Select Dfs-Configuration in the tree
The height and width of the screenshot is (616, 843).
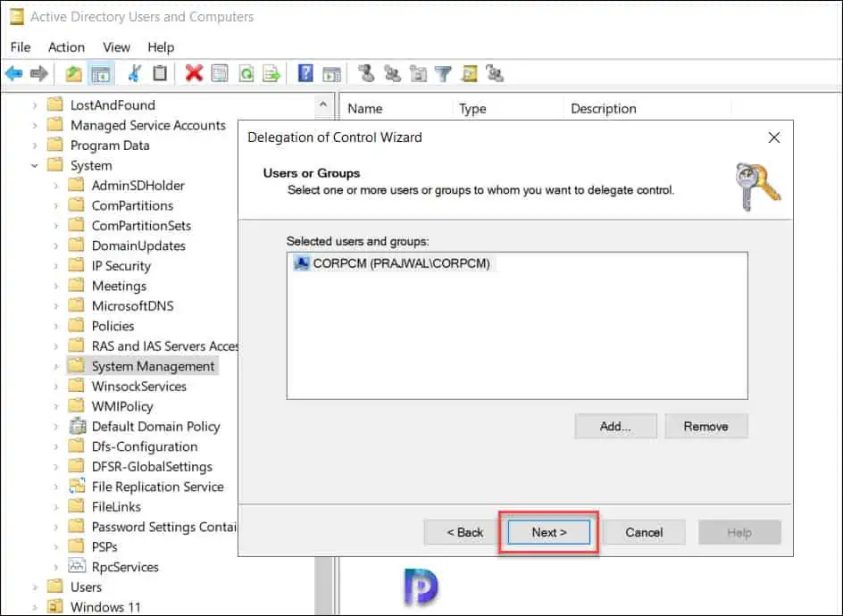[145, 446]
